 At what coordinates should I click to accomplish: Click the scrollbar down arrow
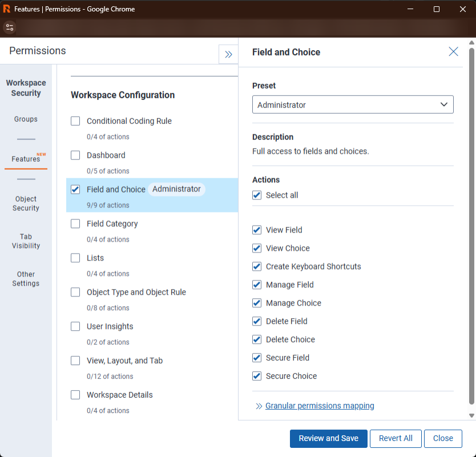click(x=471, y=416)
